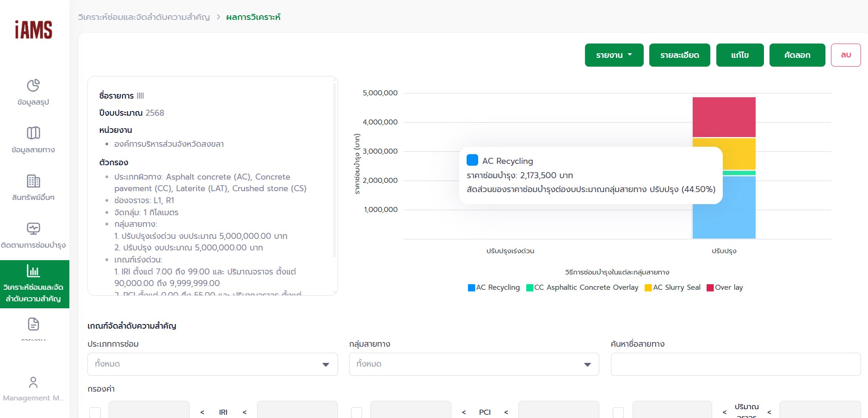Click the iAMS logo
The height and width of the screenshot is (418, 868).
click(x=33, y=30)
